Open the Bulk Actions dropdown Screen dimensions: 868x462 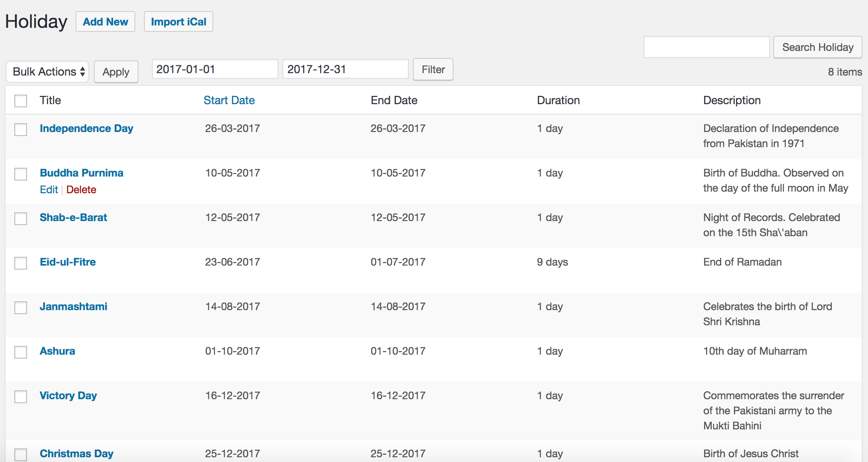point(47,72)
